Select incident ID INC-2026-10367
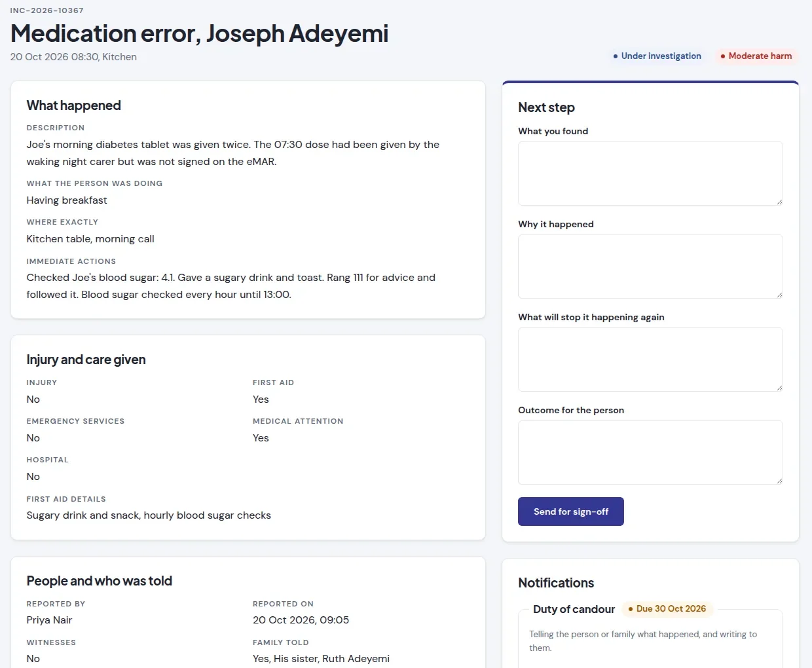812x668 pixels. (x=47, y=10)
